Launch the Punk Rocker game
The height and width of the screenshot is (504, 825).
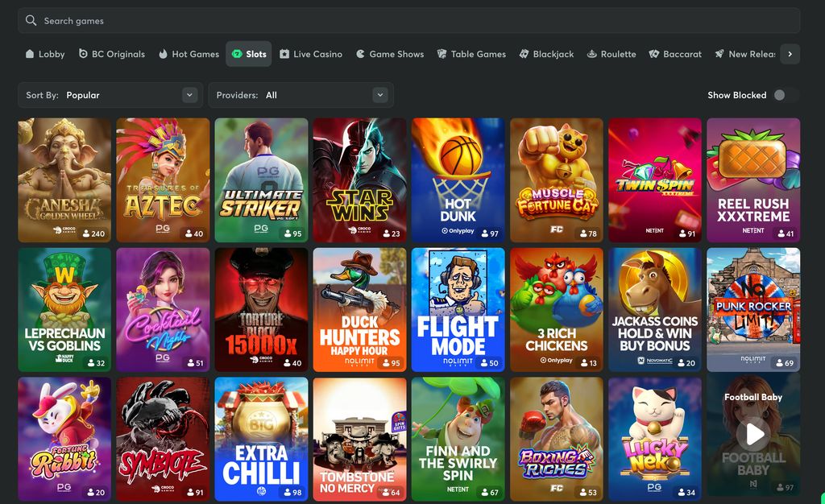click(x=753, y=310)
